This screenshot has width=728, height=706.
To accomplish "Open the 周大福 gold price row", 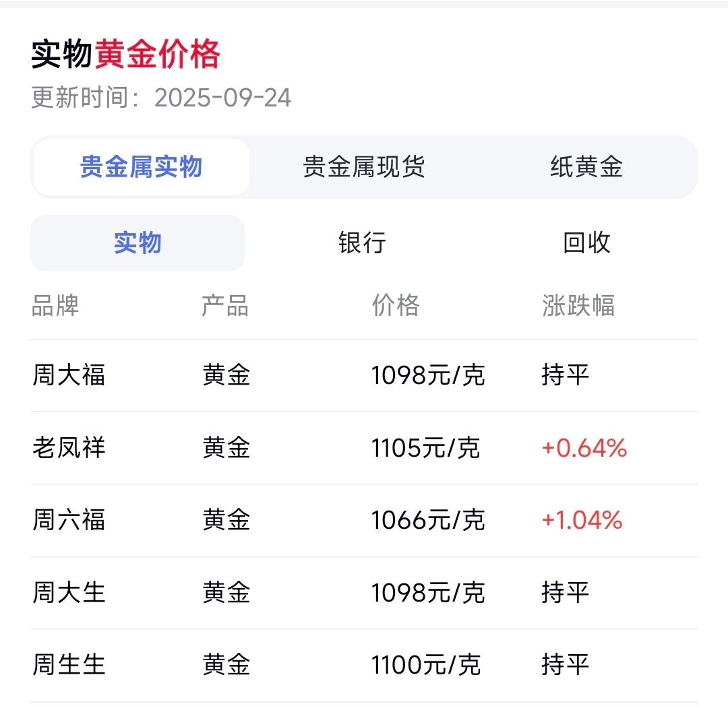I will tap(364, 375).
